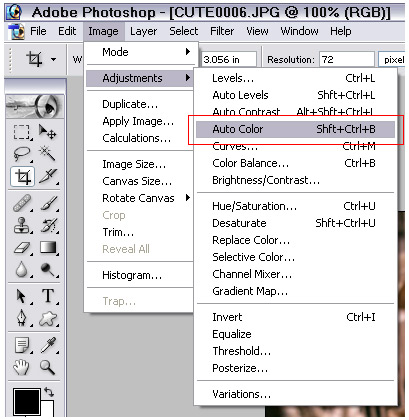Viewport: 409px width, 420px height.
Task: Open Brightness/Contrast... adjustment
Action: click(x=295, y=180)
